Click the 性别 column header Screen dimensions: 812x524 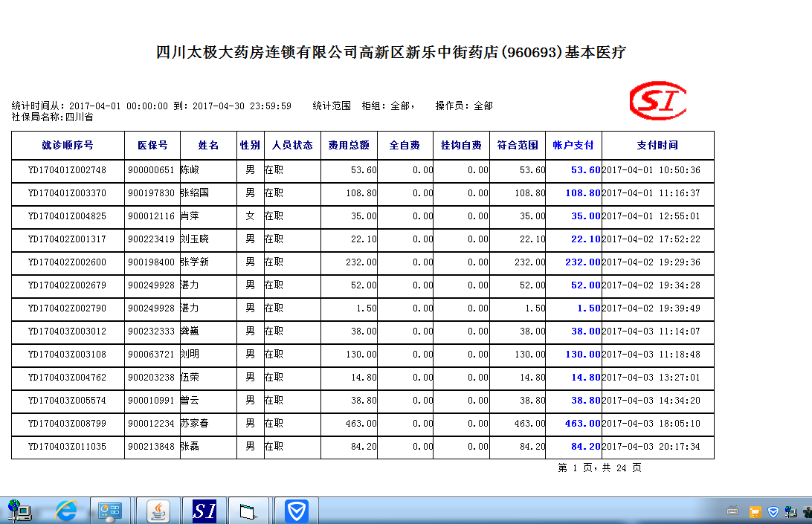250,146
